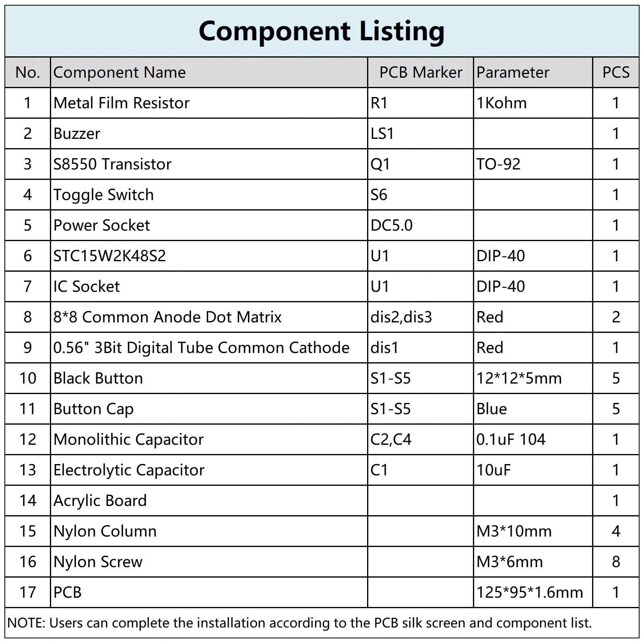Select the 12*12*5mm parameter cell

pos(519,378)
